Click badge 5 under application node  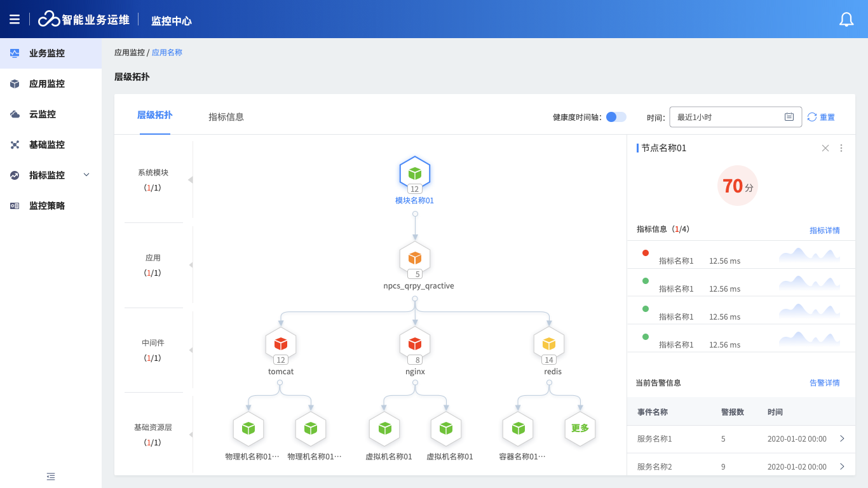pos(415,274)
